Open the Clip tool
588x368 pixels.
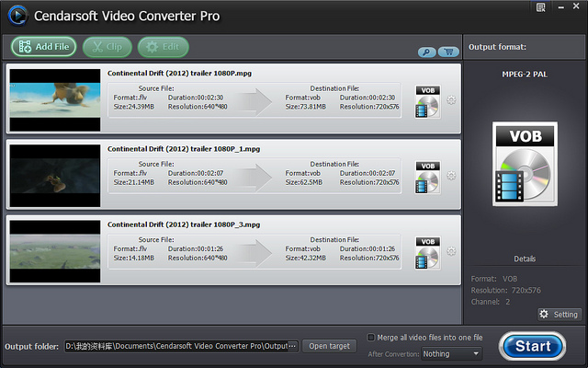pos(107,47)
